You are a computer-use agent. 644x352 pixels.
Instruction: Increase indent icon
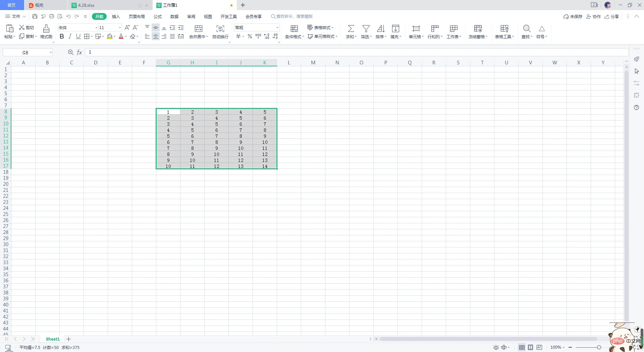[181, 27]
